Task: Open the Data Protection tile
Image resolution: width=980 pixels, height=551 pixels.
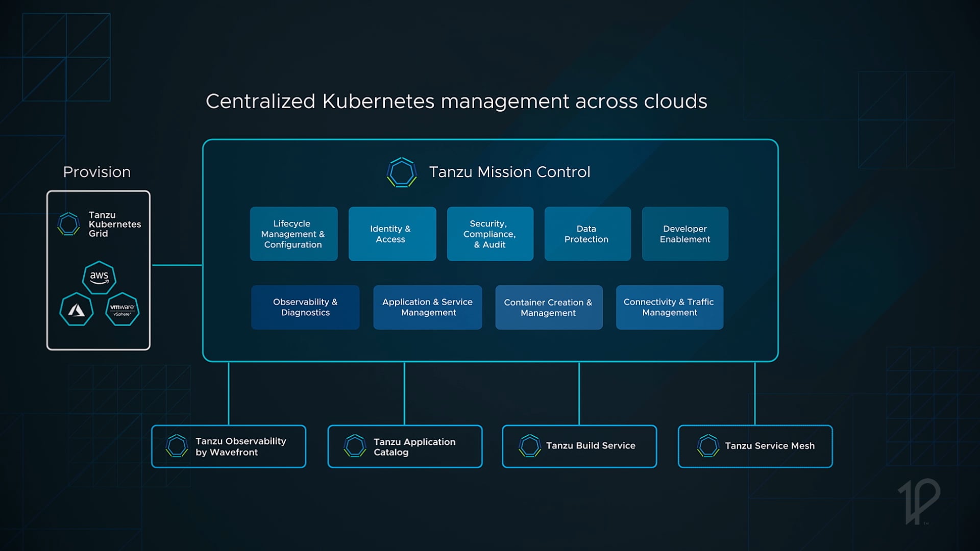Action: pyautogui.click(x=587, y=234)
